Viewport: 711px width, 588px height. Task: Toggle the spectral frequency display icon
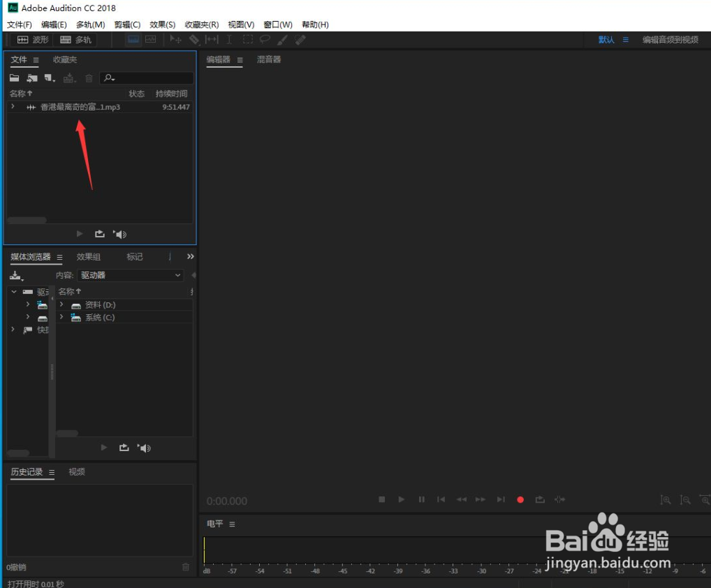133,39
